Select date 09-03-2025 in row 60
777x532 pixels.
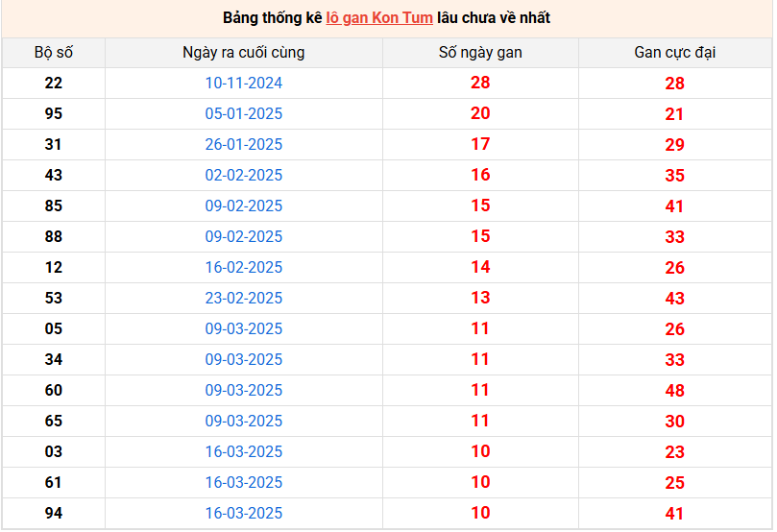[244, 390]
